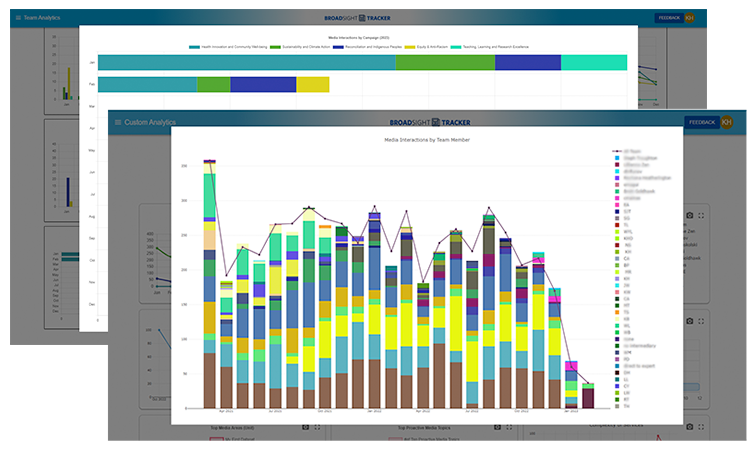Viewport: 755px width, 449px height.
Task: Toggle Equity & Anti-Racism legend item
Action: pos(426,47)
